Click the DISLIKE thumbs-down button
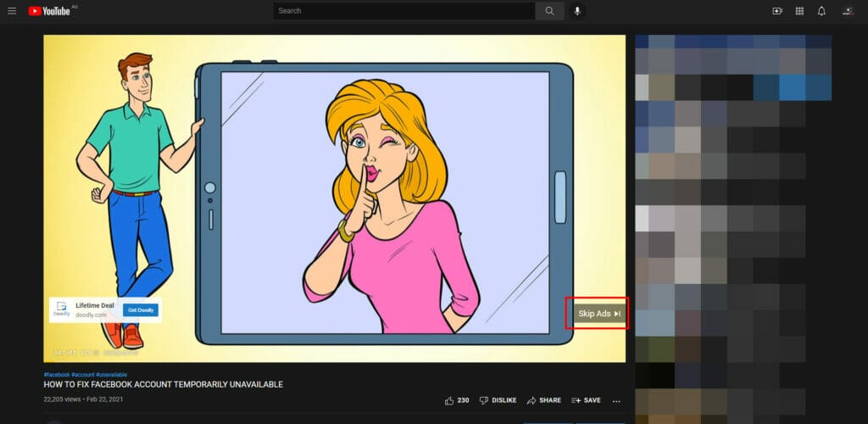868x424 pixels. tap(498, 400)
